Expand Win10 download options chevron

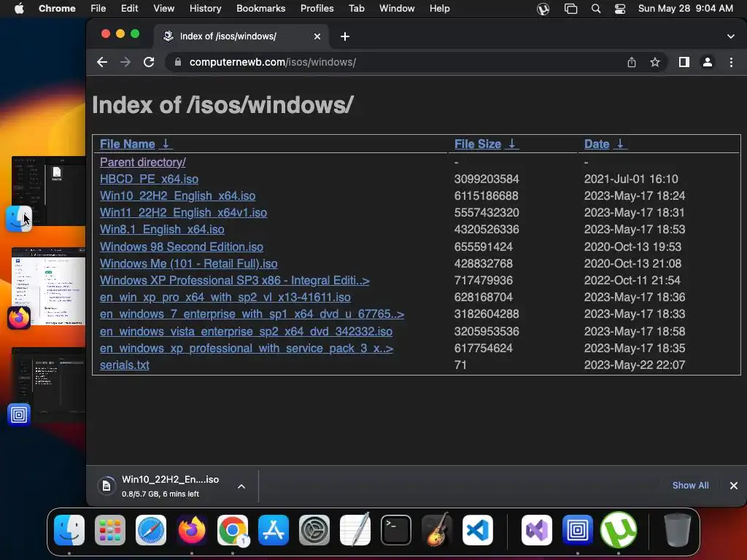point(241,486)
